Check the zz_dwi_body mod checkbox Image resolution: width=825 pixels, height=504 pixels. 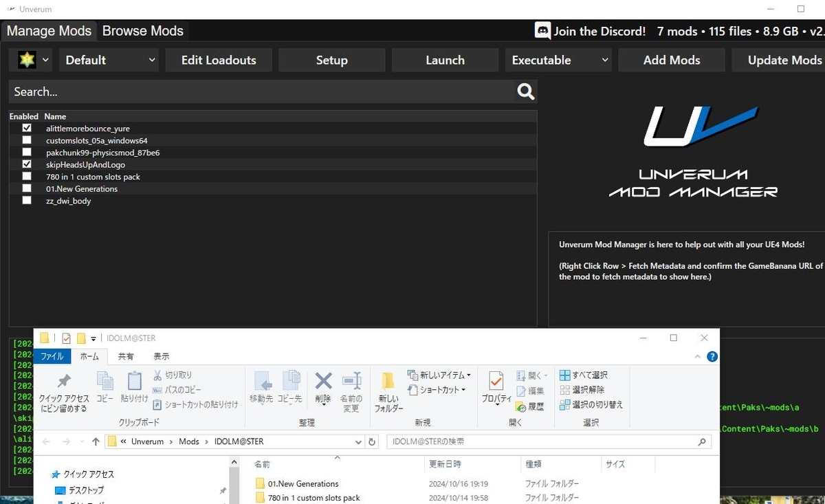(x=27, y=201)
